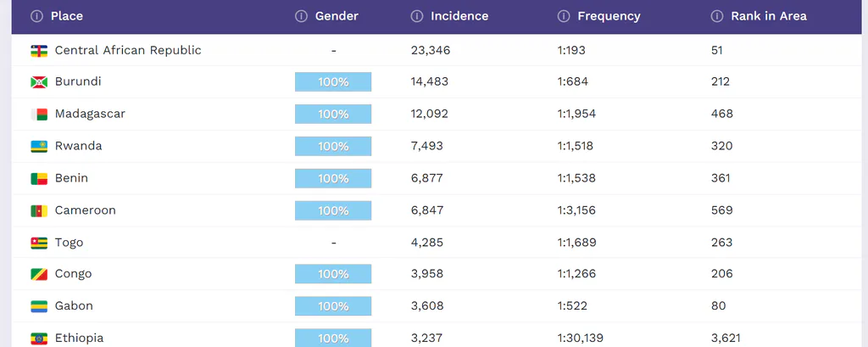Viewport: 868px width, 347px height.
Task: Click the Congo flag icon
Action: (39, 274)
